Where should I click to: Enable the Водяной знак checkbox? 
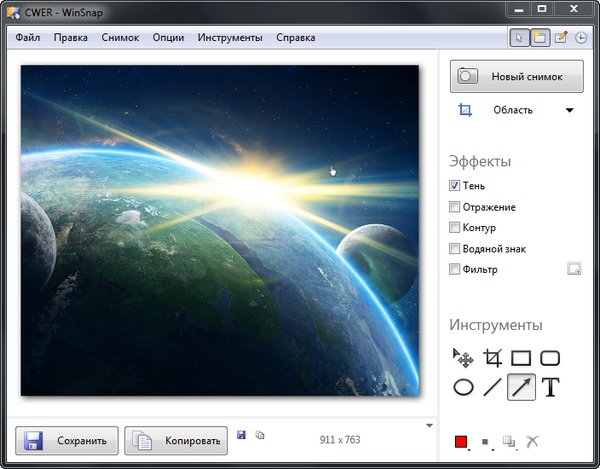tap(455, 248)
